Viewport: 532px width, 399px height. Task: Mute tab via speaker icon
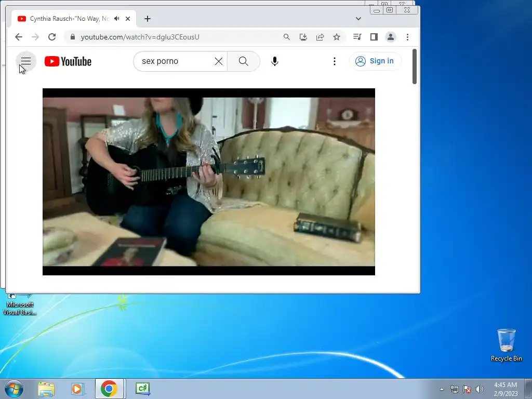coord(117,19)
